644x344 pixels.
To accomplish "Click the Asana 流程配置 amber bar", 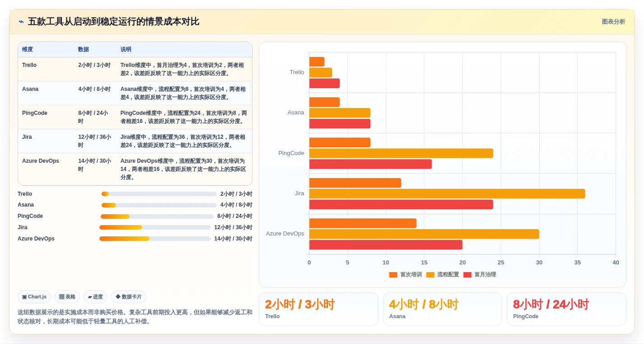I will coord(340,113).
